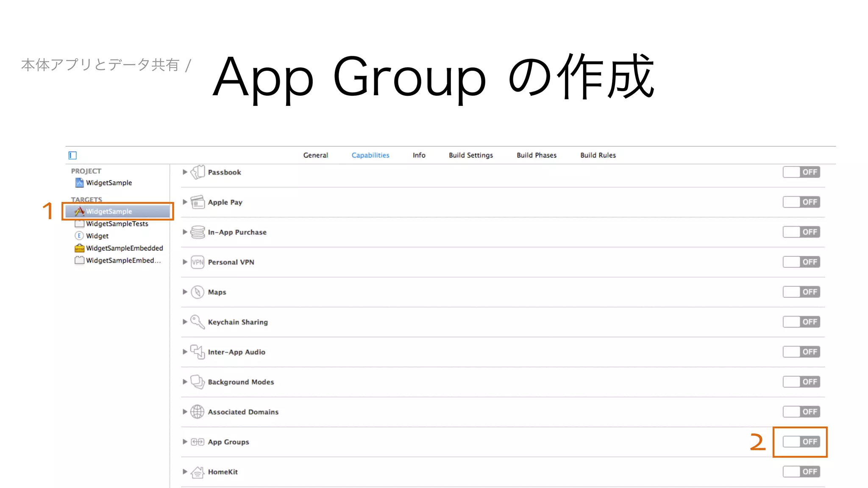The height and width of the screenshot is (488, 868).
Task: Click the Keychain Sharing label text
Action: pos(238,322)
